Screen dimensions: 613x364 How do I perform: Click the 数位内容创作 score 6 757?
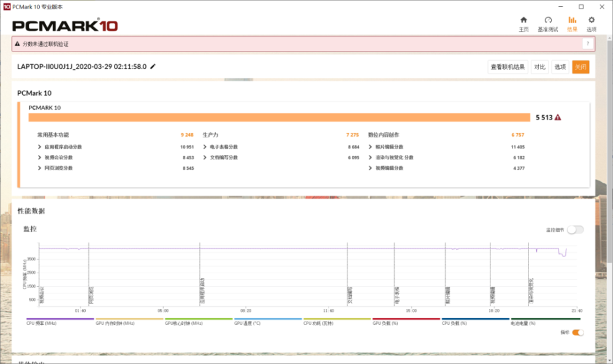[517, 135]
